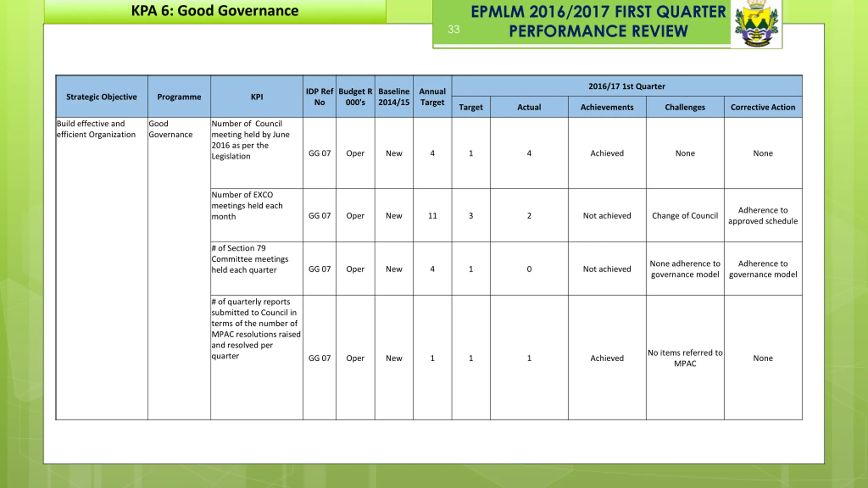Click the 'Baseline 2014/15' column header
This screenshot has width=868, height=488.
pyautogui.click(x=394, y=97)
